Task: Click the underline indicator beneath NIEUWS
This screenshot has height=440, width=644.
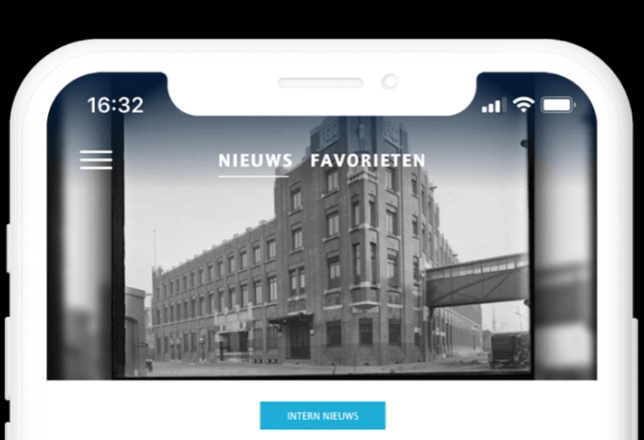Action: [x=253, y=177]
